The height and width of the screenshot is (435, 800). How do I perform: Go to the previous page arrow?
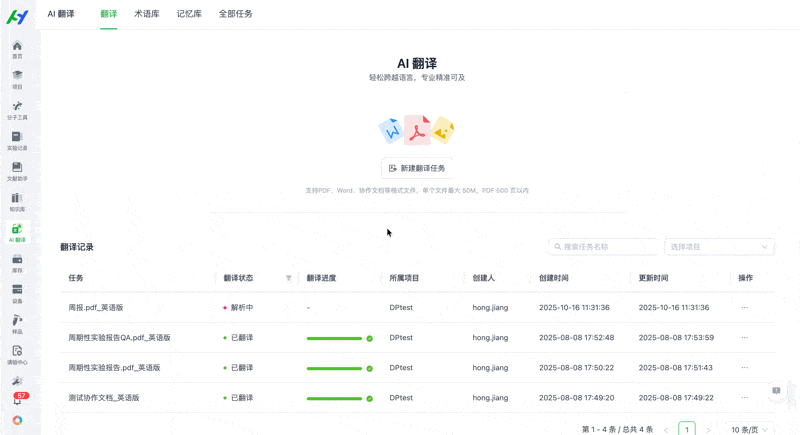[666, 430]
